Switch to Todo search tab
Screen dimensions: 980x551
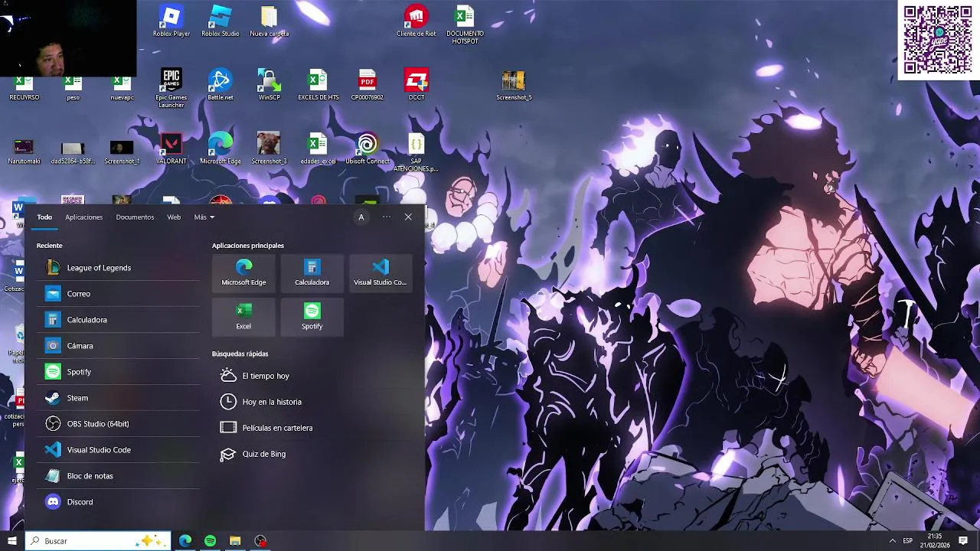(x=44, y=217)
